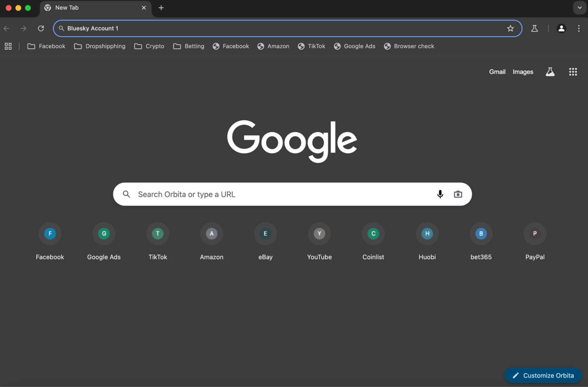The image size is (588, 387).
Task: Open the Browser check bookmark
Action: tap(409, 46)
